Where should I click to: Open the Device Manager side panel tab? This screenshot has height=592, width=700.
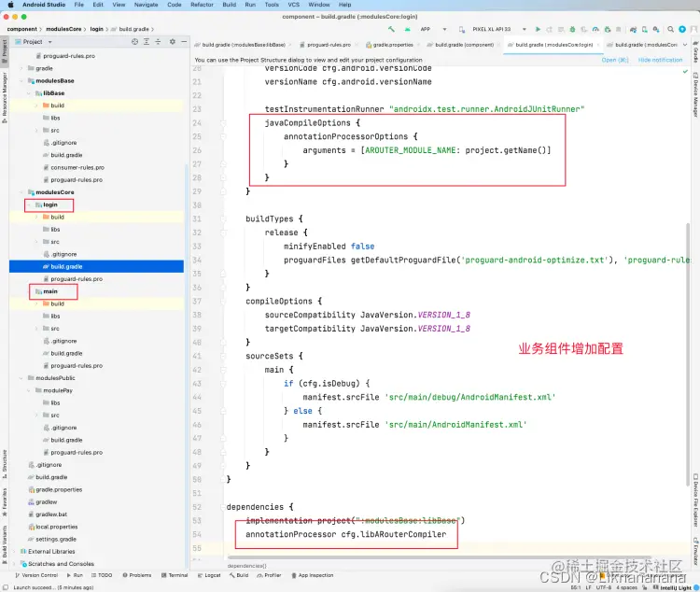[695, 95]
